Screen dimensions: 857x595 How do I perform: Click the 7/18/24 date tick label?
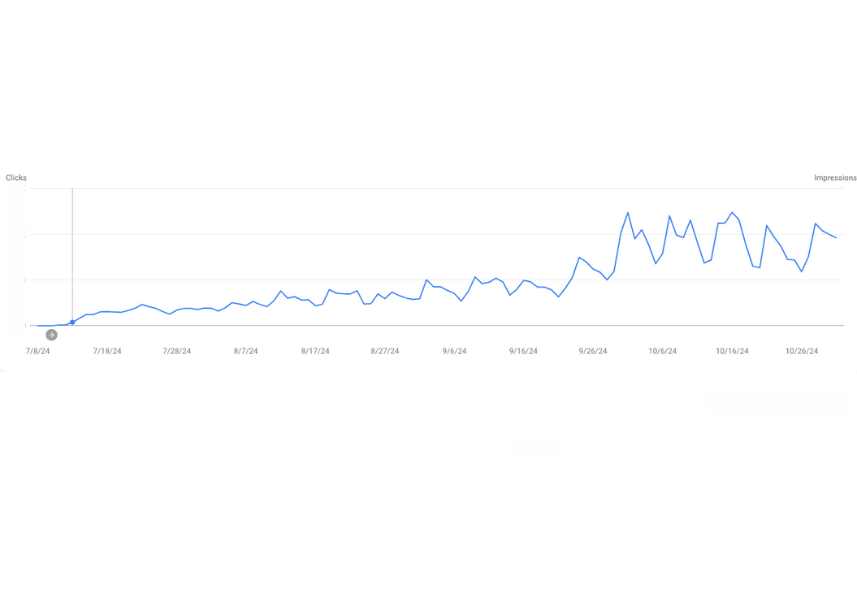107,351
